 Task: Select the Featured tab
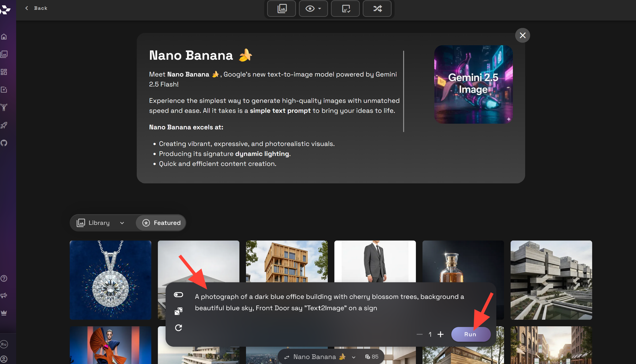(x=161, y=223)
